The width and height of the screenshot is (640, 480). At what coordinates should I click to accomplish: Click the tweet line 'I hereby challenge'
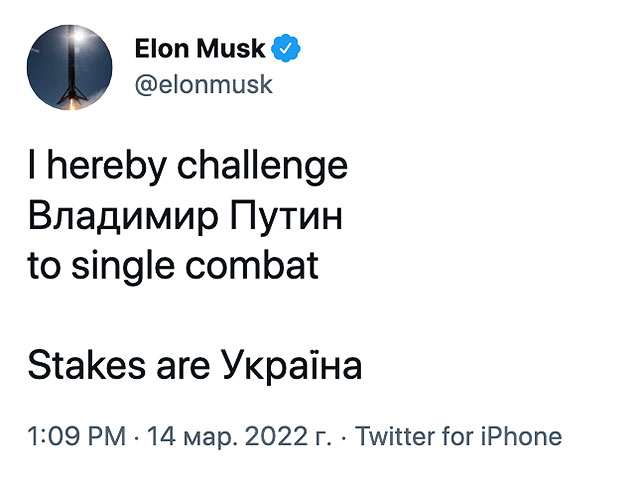[x=188, y=167]
